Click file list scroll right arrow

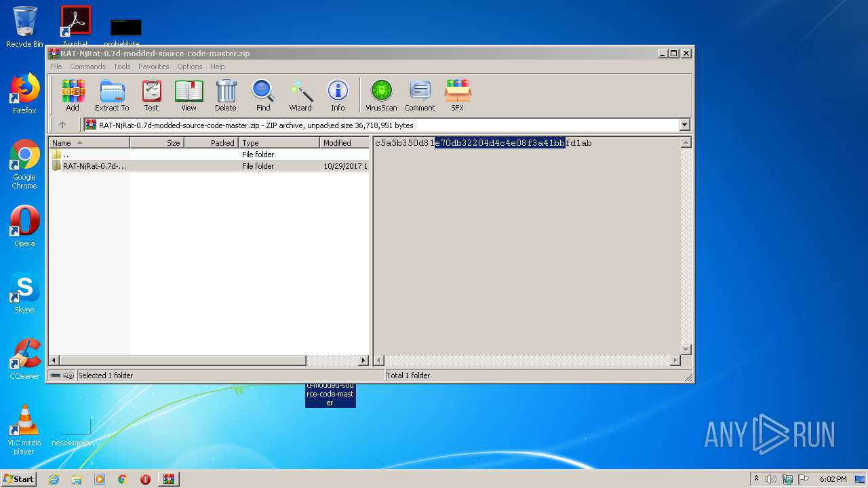pos(363,361)
